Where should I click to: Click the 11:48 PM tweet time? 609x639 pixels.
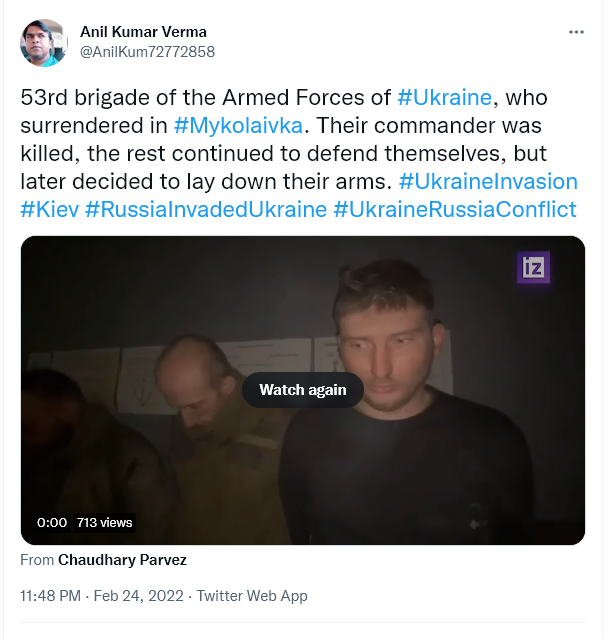51,595
